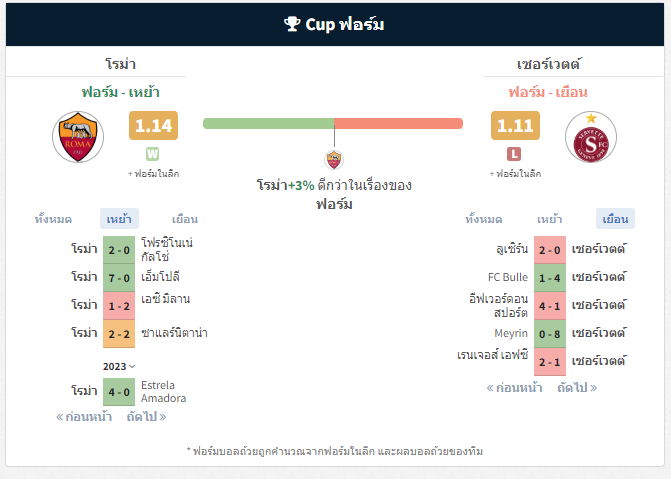Click the Servette FC crest logo
Screen dimensions: 671x479
pos(591,137)
